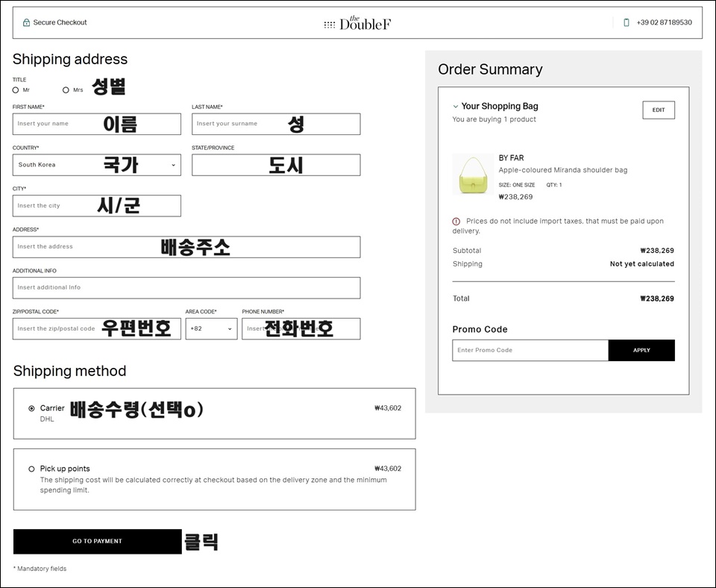Click the Enter Promo Code field

[x=530, y=351]
